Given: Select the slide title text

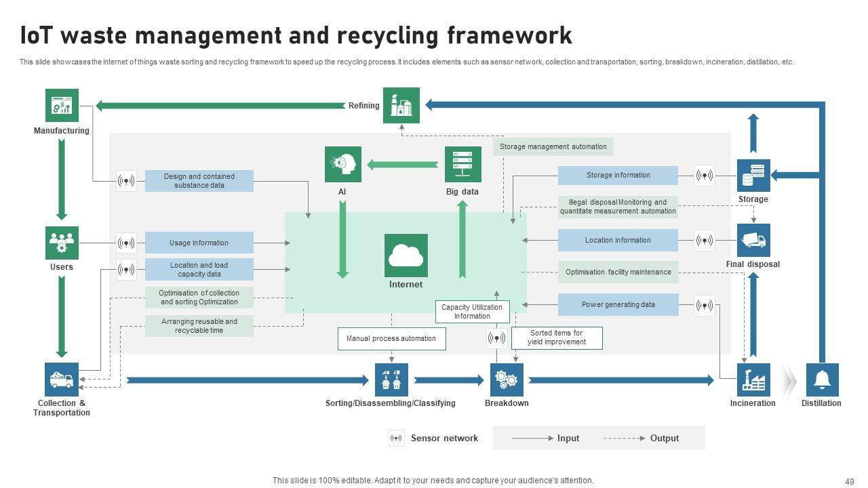Looking at the screenshot, I should pyautogui.click(x=296, y=35).
